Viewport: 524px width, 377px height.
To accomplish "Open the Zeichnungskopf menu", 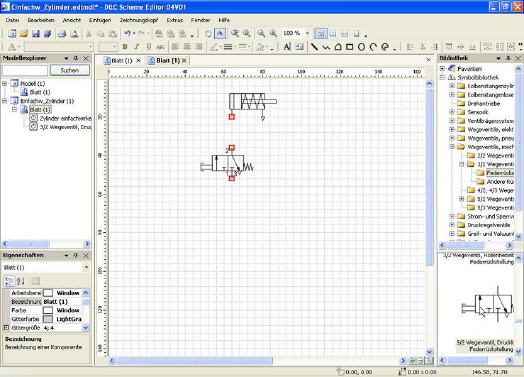I will (x=139, y=20).
